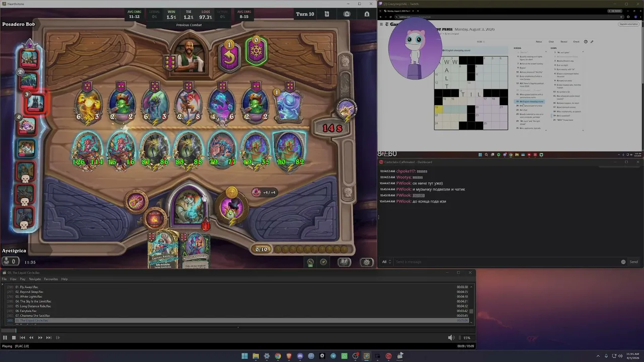Open Google Chrome from the taskbar
This screenshot has width=644, height=362.
tap(278, 356)
